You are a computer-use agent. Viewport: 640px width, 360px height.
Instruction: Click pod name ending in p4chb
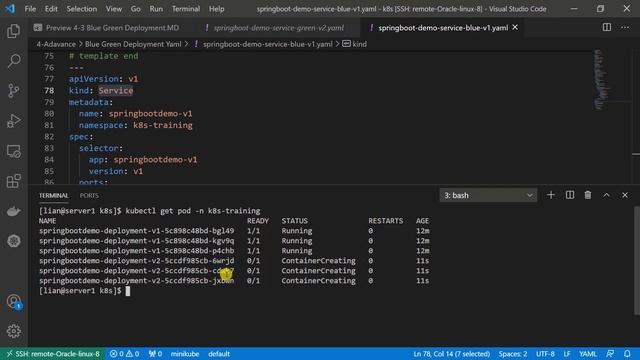pyautogui.click(x=137, y=251)
